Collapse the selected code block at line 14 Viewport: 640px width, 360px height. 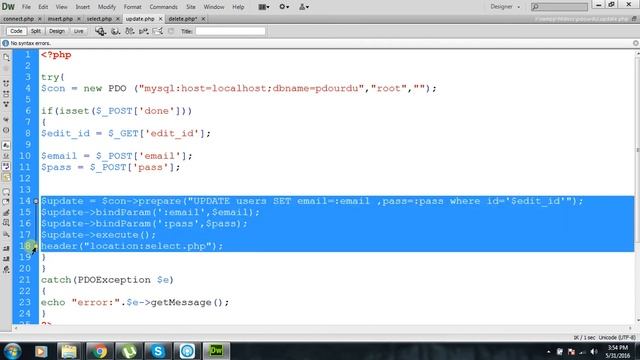click(36, 201)
